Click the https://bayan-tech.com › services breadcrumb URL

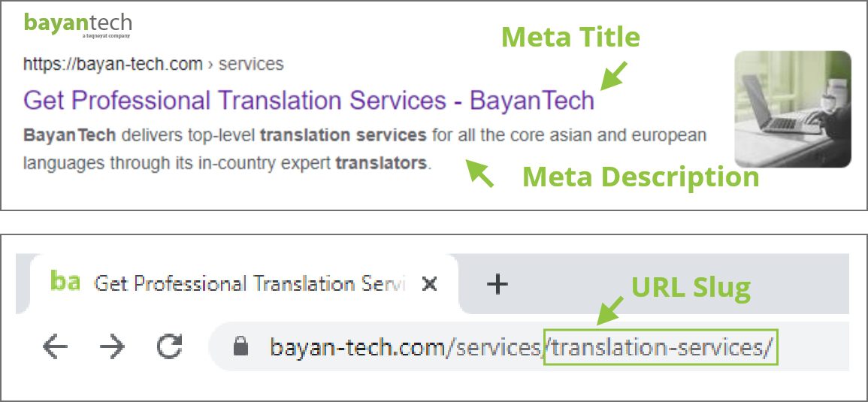pos(153,64)
